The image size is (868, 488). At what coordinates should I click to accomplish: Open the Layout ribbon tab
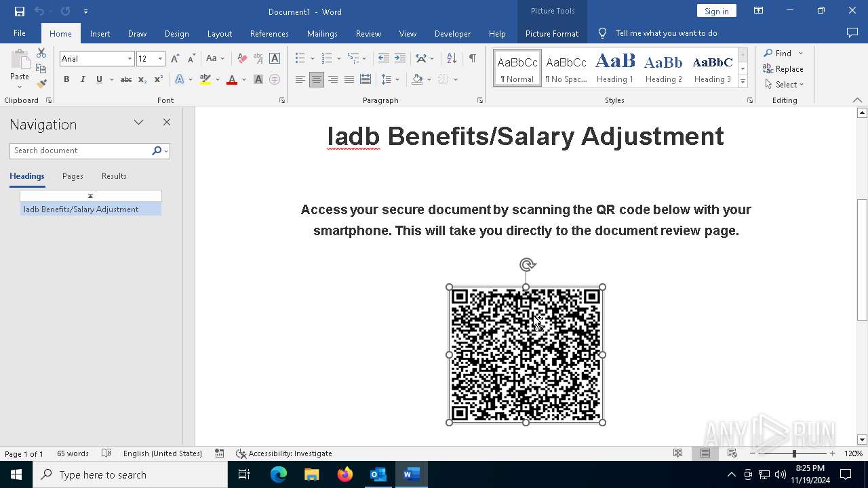pos(220,33)
